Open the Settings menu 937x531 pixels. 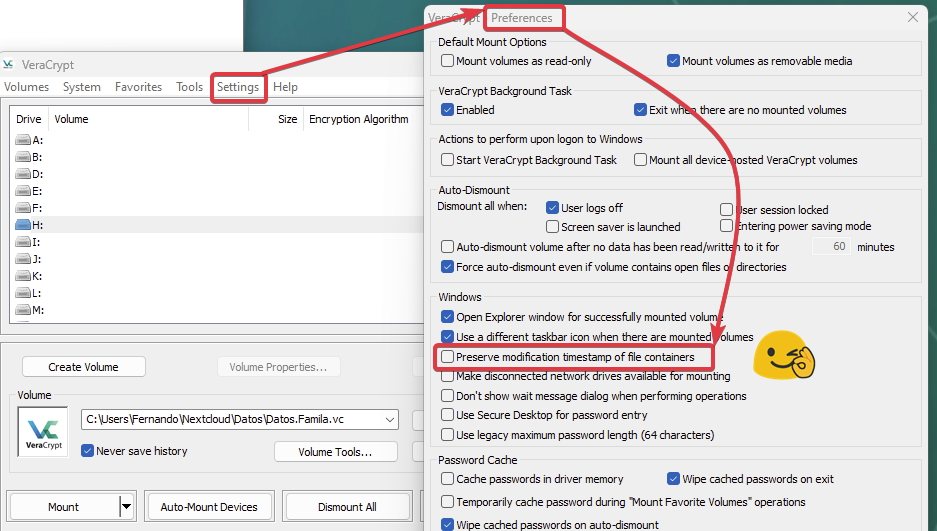pos(238,87)
